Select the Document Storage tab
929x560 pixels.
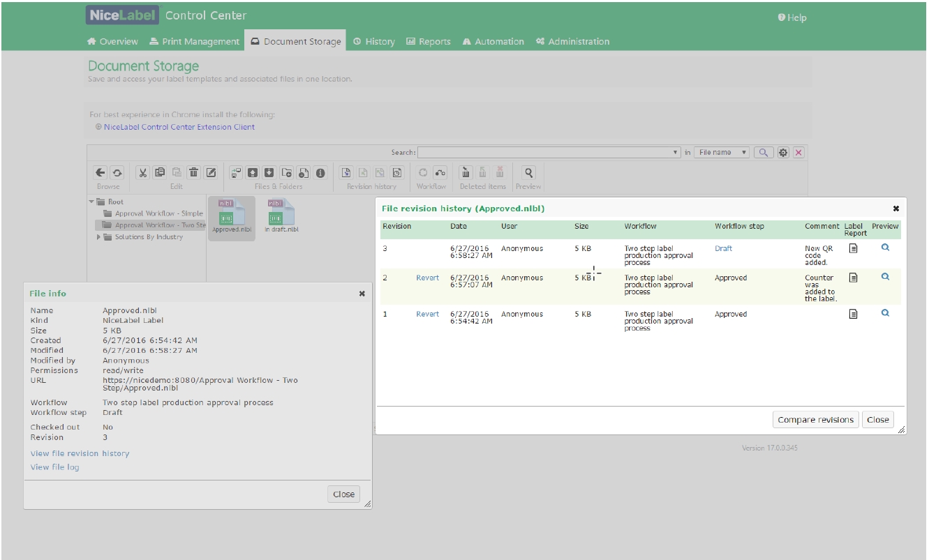coord(296,42)
